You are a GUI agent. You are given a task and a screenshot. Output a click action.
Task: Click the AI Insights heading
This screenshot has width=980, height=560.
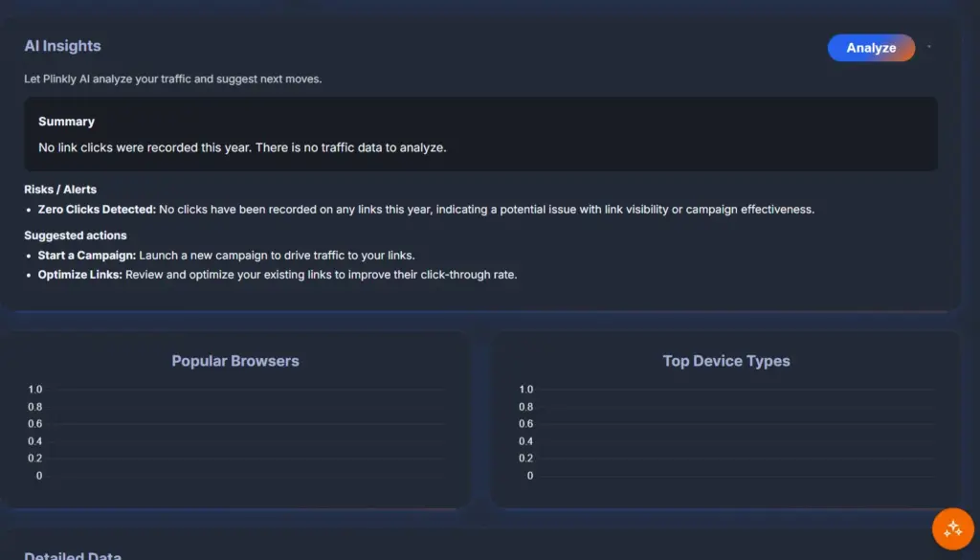pyautogui.click(x=62, y=46)
